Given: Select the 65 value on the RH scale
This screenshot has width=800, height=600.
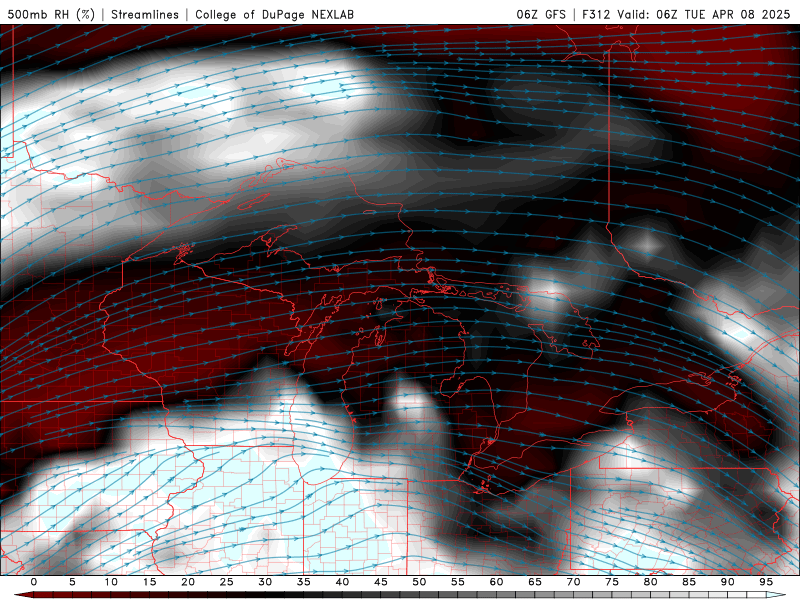Looking at the screenshot, I should click(535, 582).
